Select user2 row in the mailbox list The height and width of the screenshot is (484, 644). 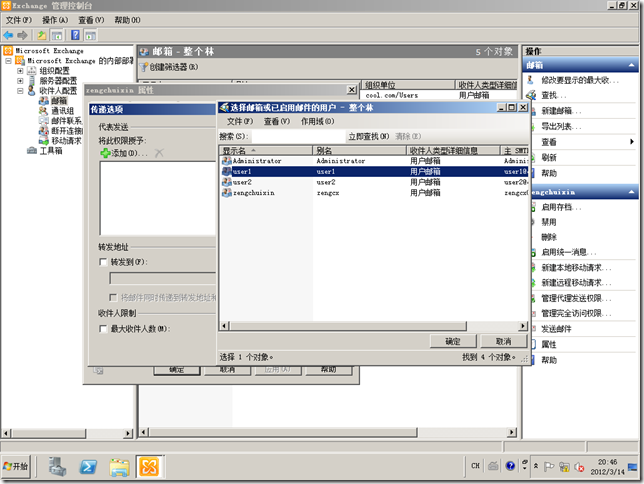(x=242, y=182)
